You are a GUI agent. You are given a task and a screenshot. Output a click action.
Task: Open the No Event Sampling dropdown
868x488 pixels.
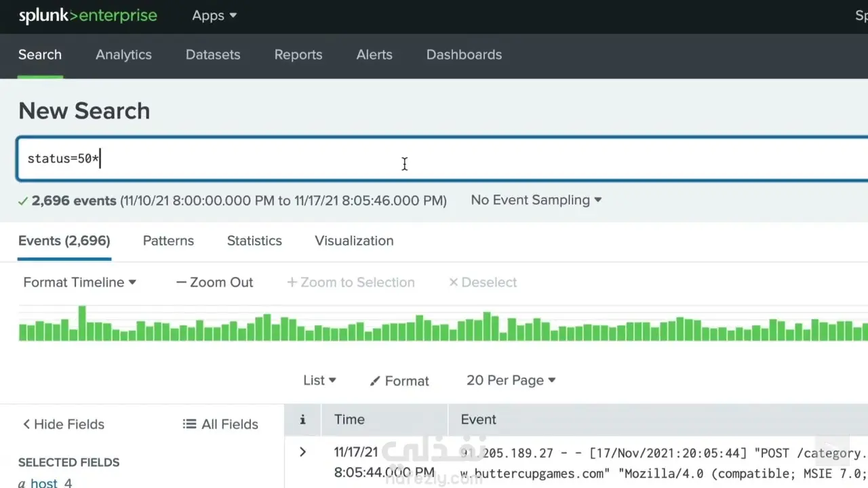(536, 200)
